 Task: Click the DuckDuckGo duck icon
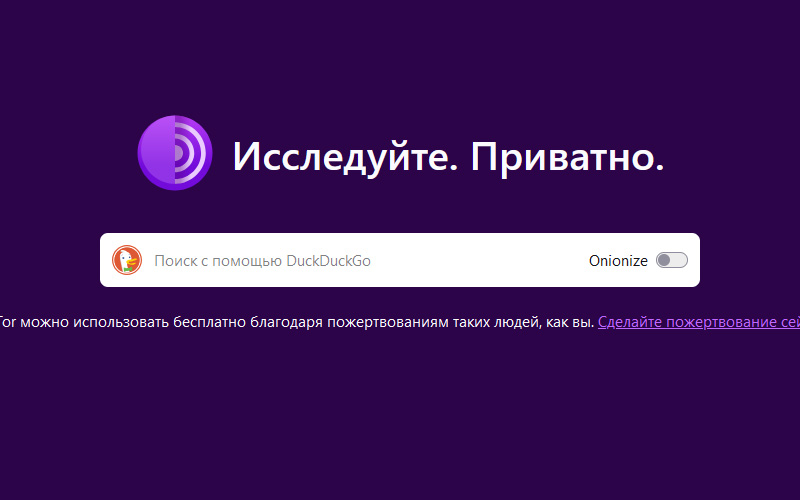tap(127, 260)
